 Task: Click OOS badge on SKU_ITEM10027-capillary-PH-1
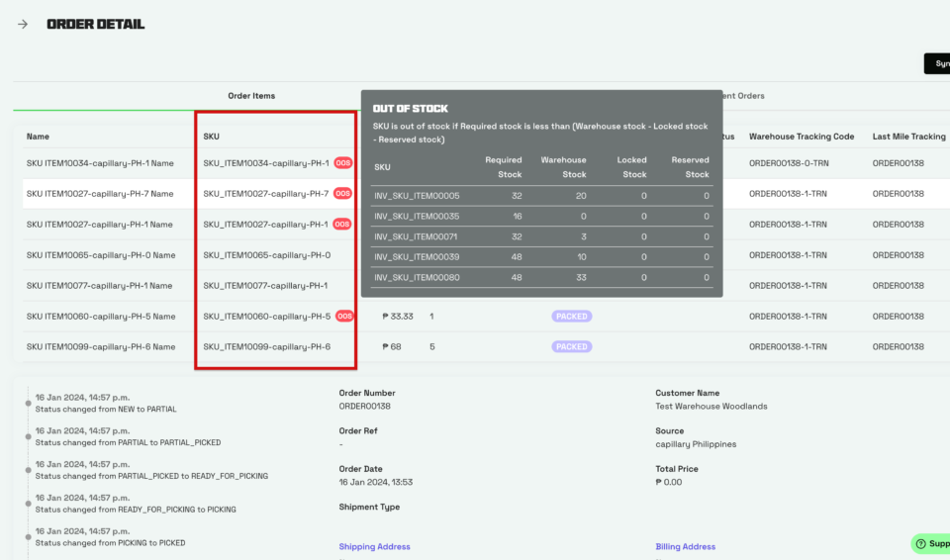pyautogui.click(x=342, y=225)
